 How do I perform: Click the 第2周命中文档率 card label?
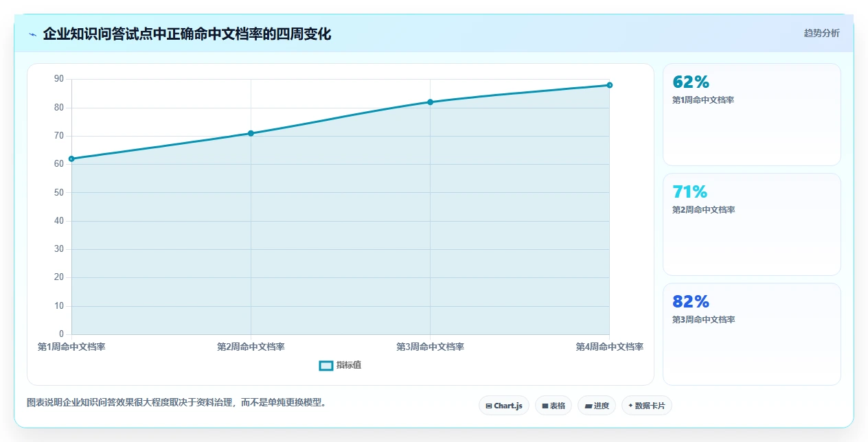(x=704, y=210)
